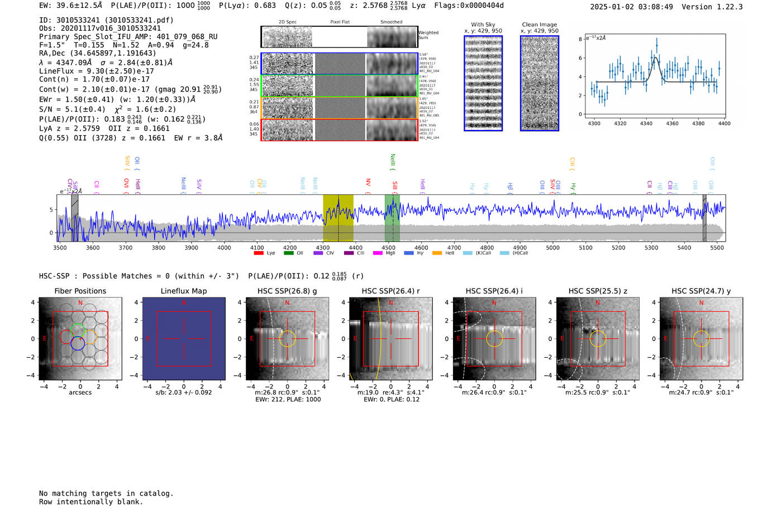The image size is (782, 532).
Task: Click the Weighted Sum 2D spectrum row
Action: tap(339, 37)
